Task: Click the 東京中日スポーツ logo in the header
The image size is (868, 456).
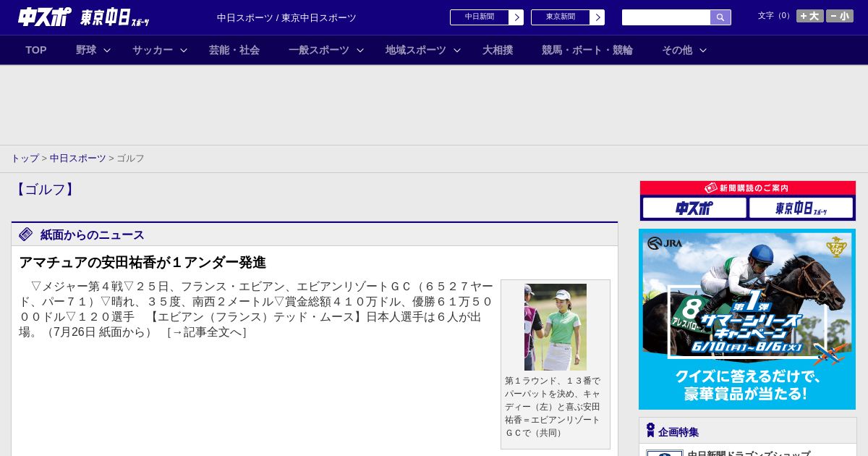Action: click(x=115, y=17)
